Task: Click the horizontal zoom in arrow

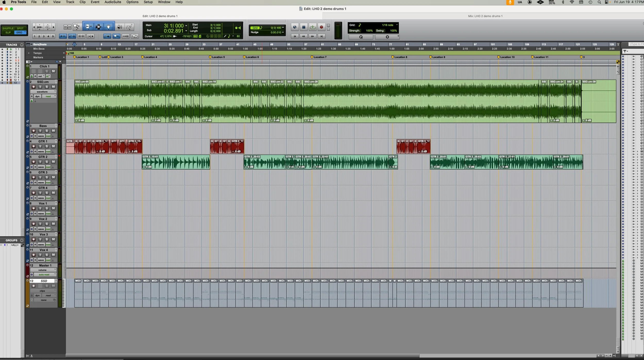Action: point(53,27)
